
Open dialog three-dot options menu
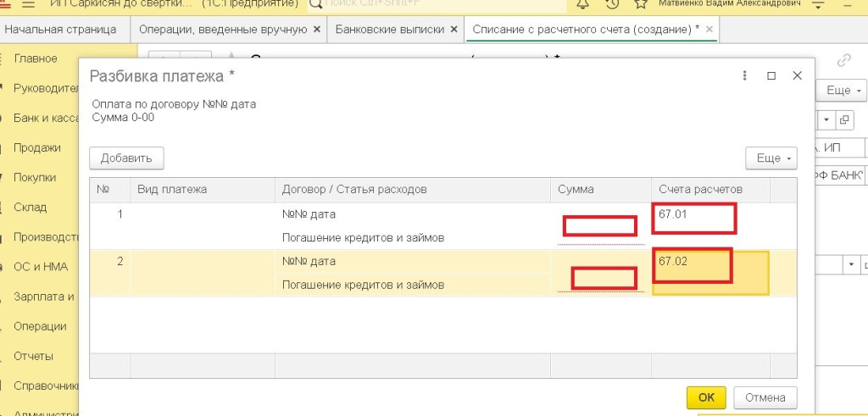745,75
